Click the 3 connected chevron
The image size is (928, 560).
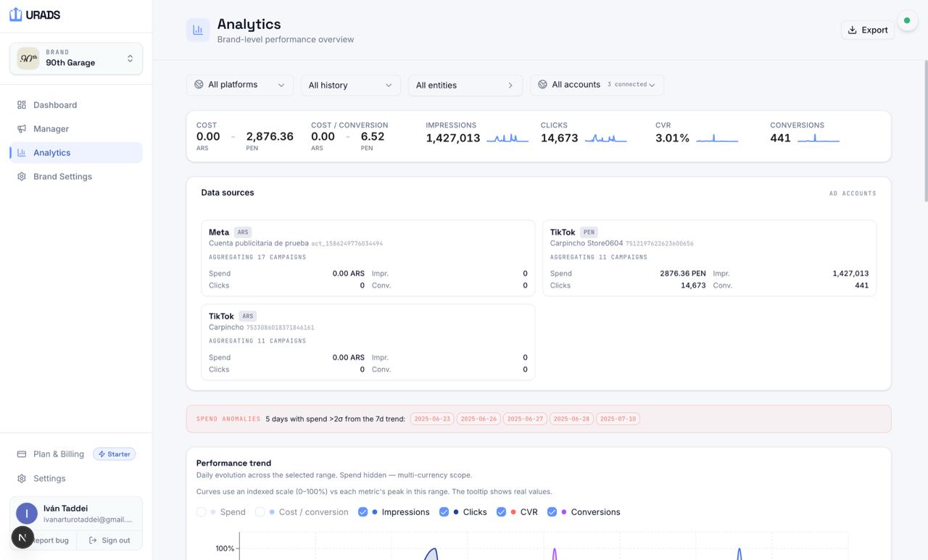652,85
